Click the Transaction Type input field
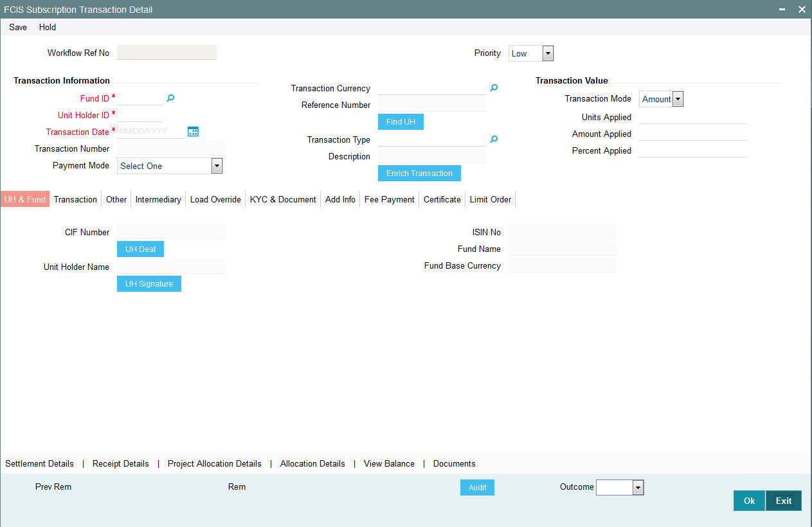Viewport: 812px width, 527px height. pyautogui.click(x=432, y=139)
